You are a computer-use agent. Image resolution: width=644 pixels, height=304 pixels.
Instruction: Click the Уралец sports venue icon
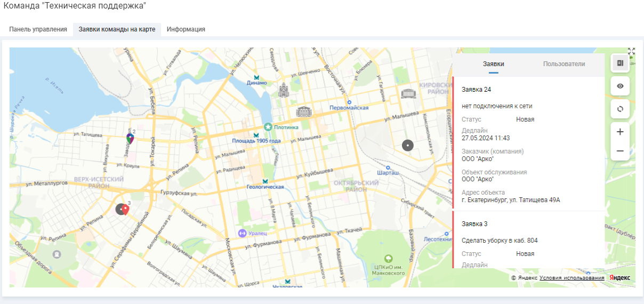pos(241,233)
